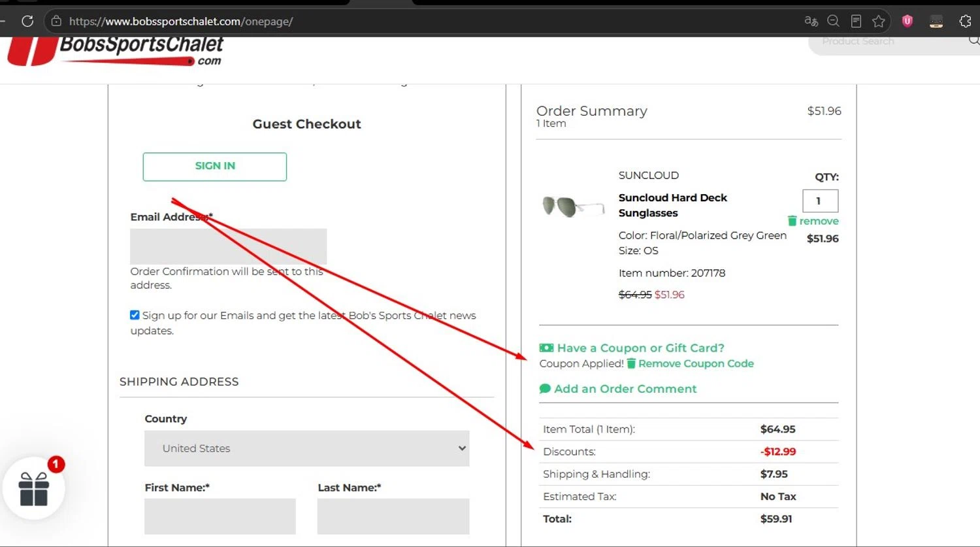Open the uBlock shield extension icon
980x547 pixels.
[907, 21]
